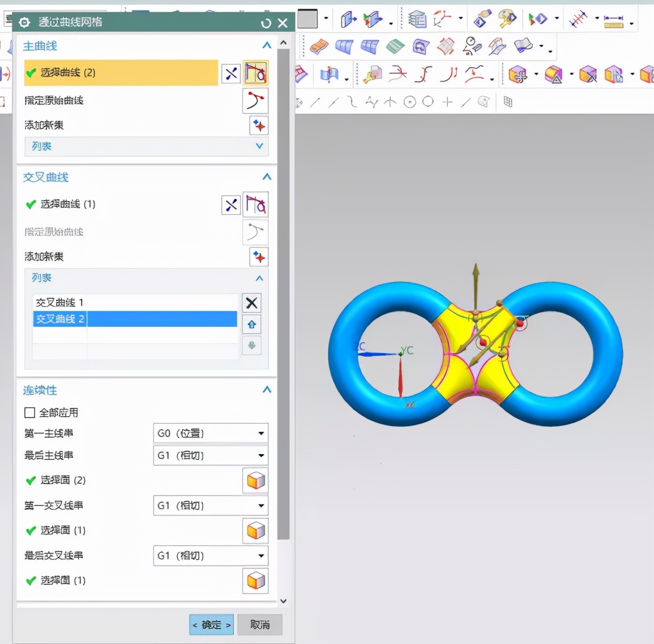Remove selected cross curve with X button
This screenshot has width=654, height=644.
coord(251,303)
